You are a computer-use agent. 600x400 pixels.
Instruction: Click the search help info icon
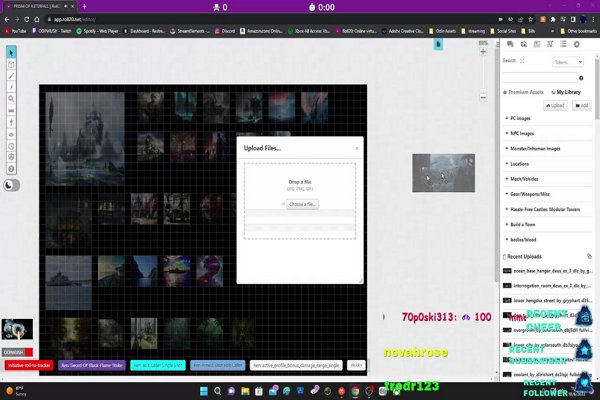(581, 78)
